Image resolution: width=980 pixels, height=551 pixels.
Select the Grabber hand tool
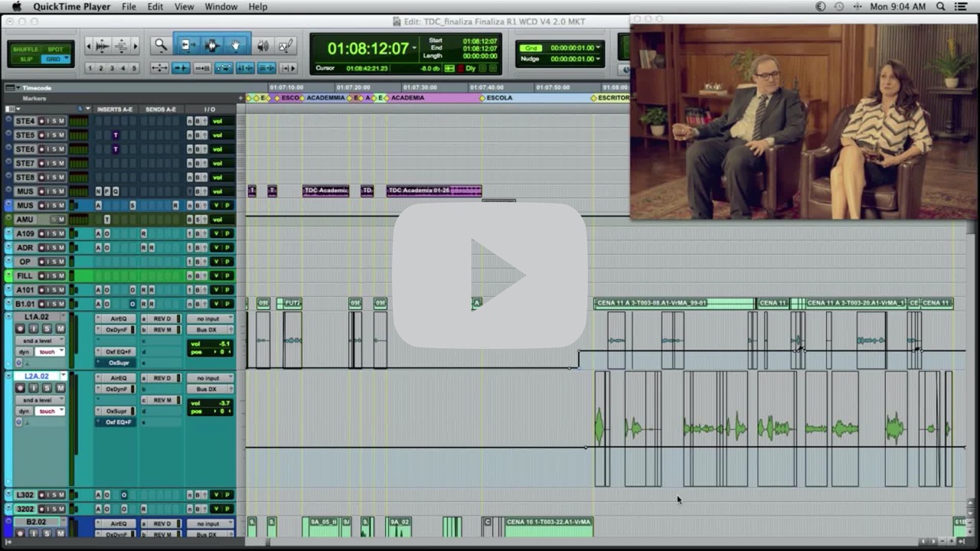point(236,46)
